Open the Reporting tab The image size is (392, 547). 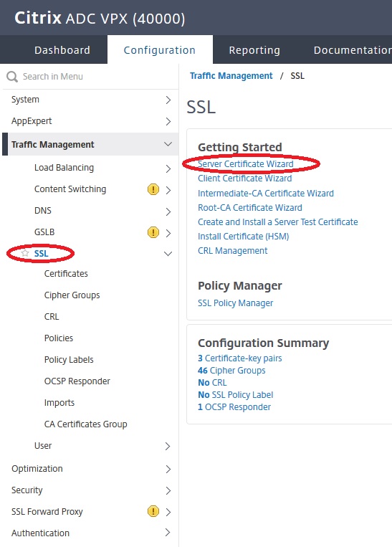tap(254, 50)
